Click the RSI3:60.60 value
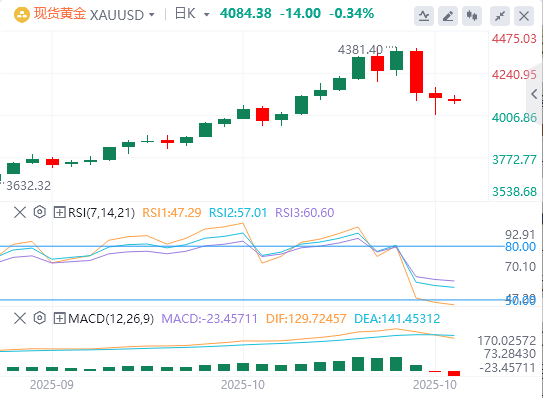Image resolution: width=543 pixels, height=398 pixels. tap(304, 212)
